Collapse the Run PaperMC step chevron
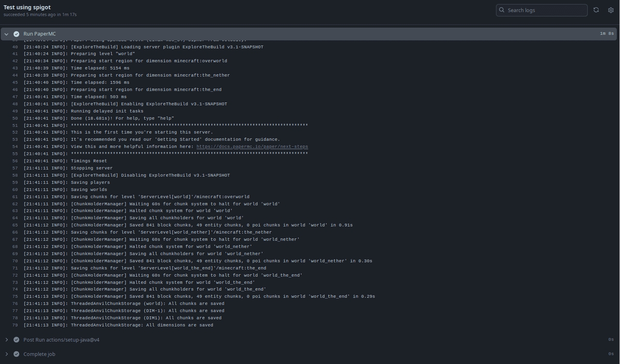 coord(6,34)
